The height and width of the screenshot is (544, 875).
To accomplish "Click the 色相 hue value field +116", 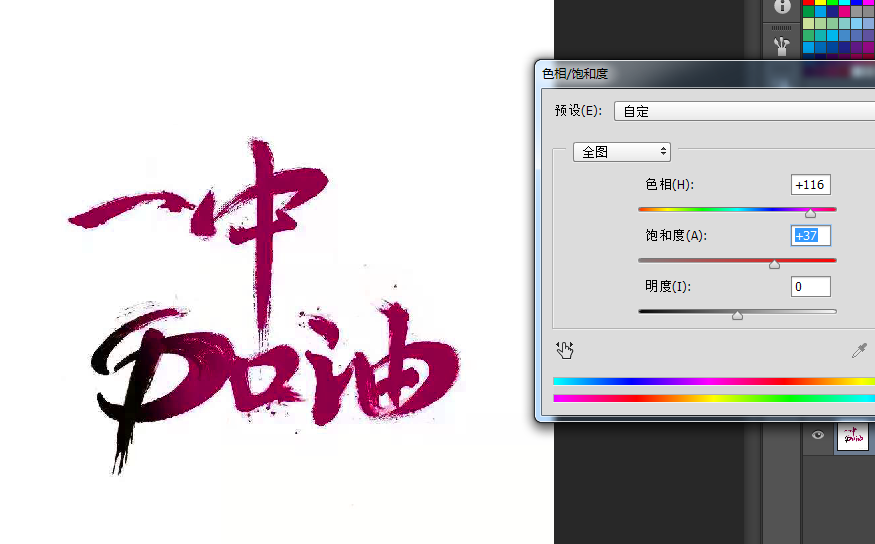I will (810, 185).
